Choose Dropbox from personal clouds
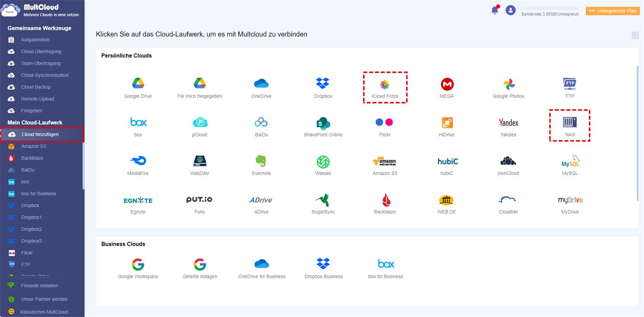 [x=322, y=88]
